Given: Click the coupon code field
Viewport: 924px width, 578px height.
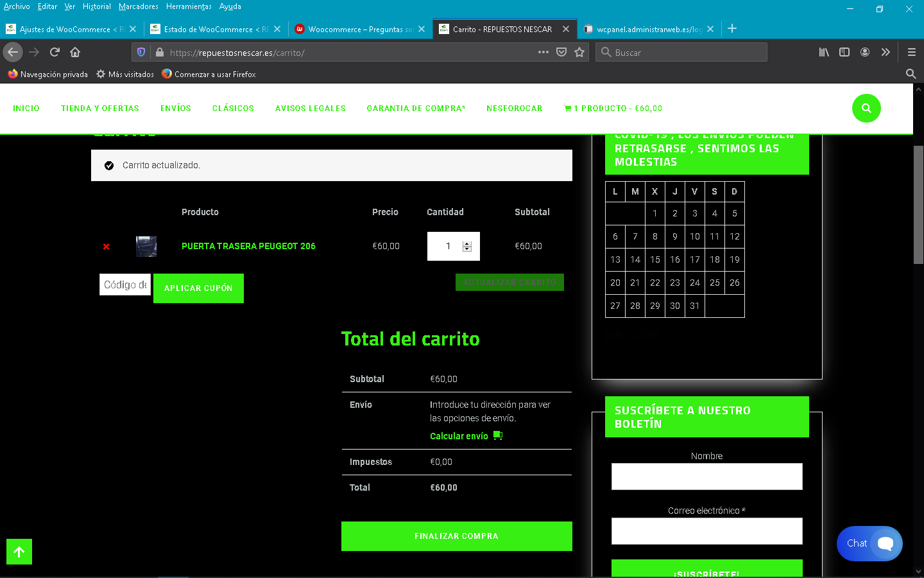Looking at the screenshot, I should [125, 285].
